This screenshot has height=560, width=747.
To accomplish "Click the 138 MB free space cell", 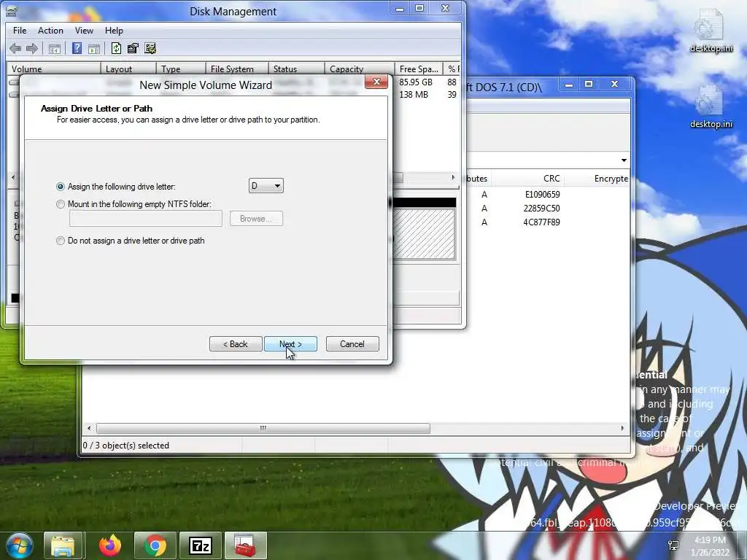I will [413, 94].
